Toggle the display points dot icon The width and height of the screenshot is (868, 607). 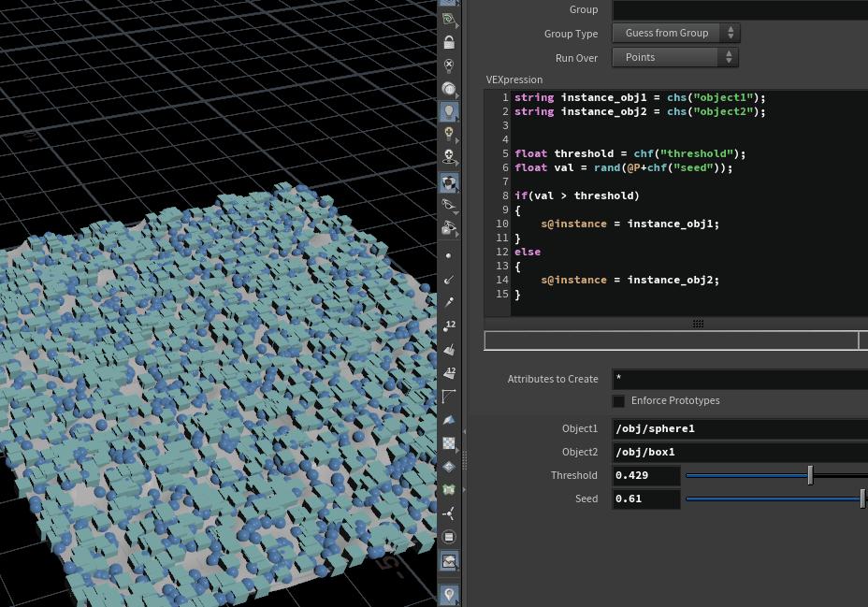click(x=449, y=255)
